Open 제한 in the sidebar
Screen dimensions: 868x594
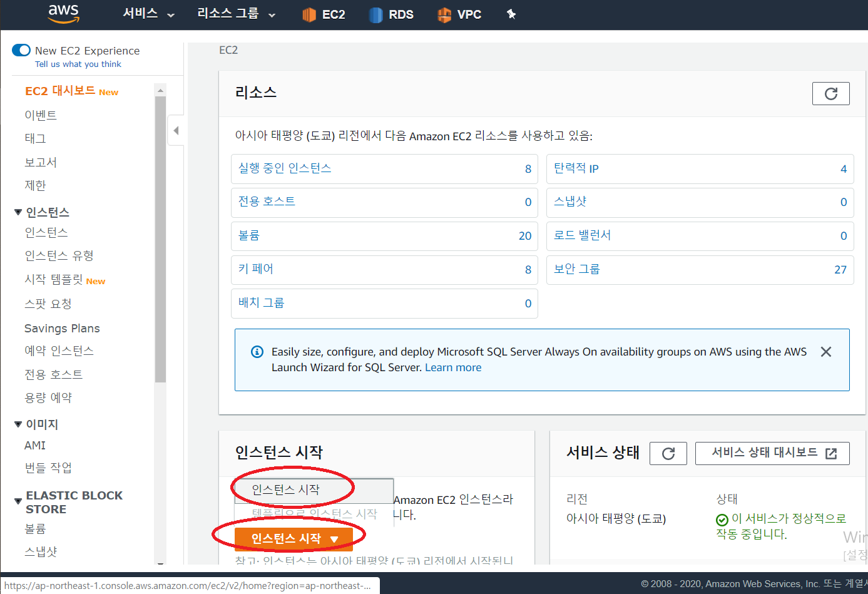coord(35,185)
